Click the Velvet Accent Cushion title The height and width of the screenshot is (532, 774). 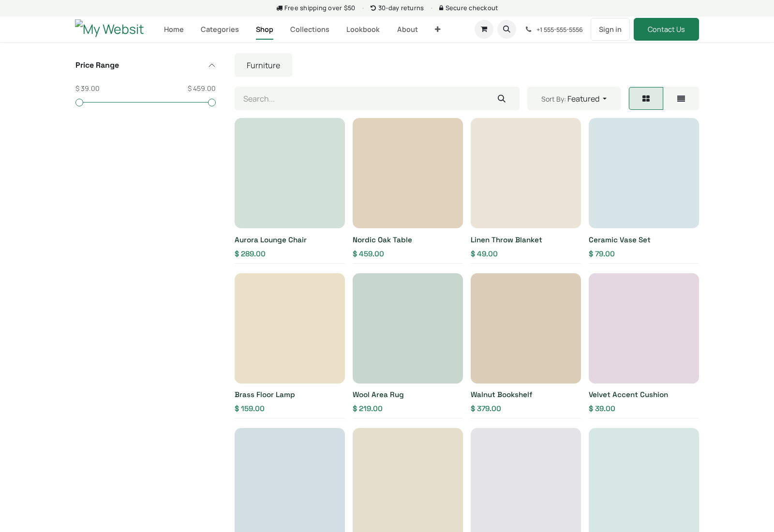click(628, 395)
